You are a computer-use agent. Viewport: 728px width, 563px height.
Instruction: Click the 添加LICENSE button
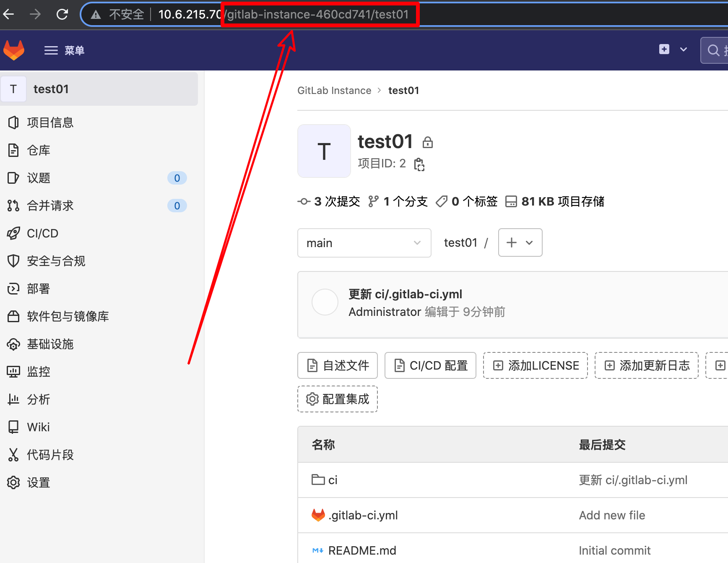[x=536, y=365]
